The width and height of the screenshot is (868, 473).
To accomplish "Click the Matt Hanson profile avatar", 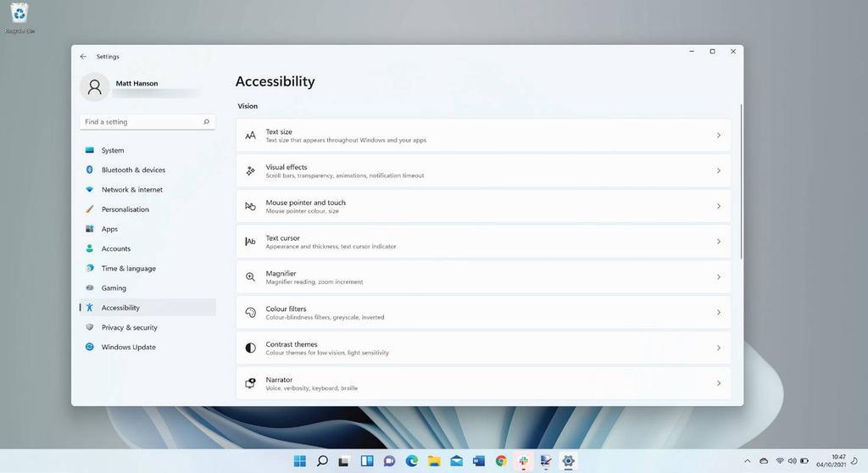I will click(x=95, y=87).
